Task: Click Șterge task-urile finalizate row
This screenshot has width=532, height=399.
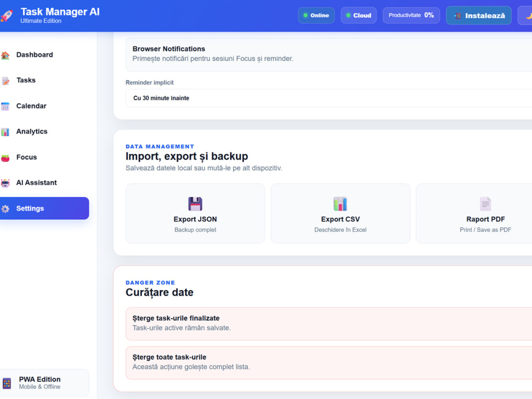Action: pyautogui.click(x=329, y=323)
